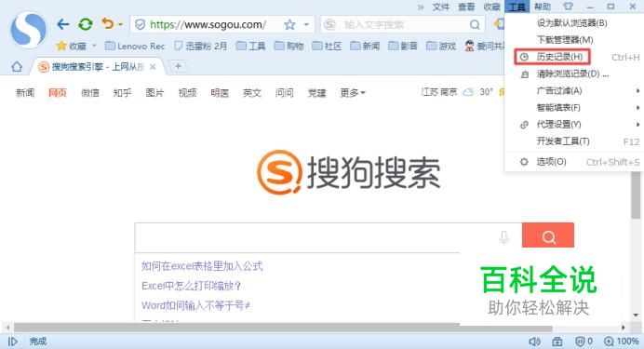Open the 游戏 bookmarks folder
Image resolution: width=644 pixels, height=349 pixels.
pyautogui.click(x=441, y=46)
